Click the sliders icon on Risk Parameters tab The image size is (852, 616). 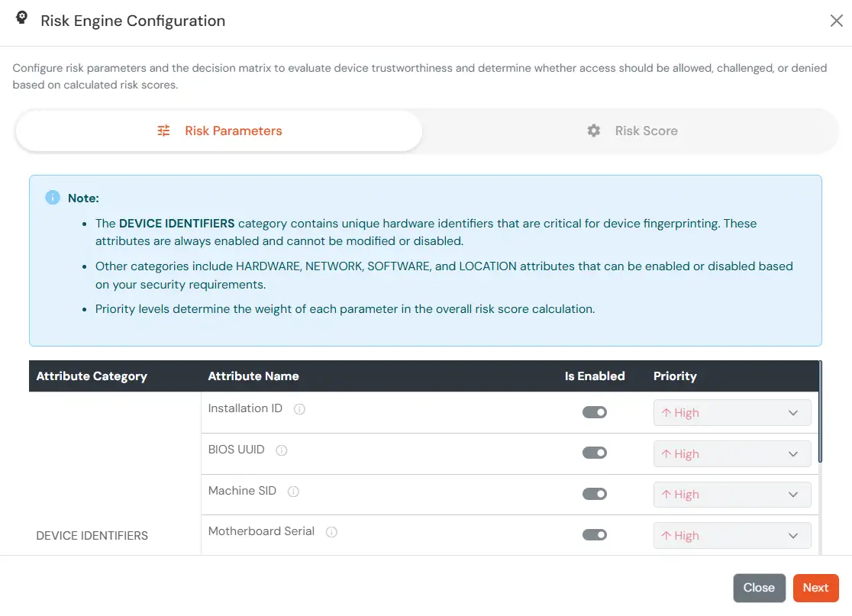pyautogui.click(x=163, y=131)
